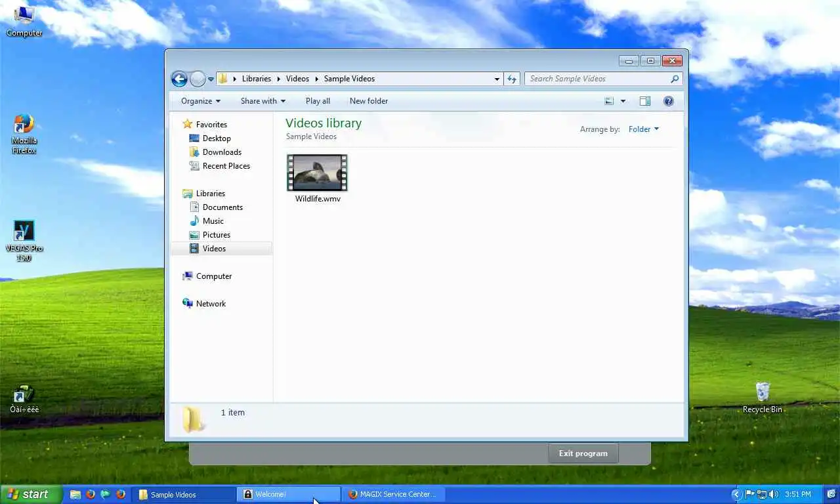The height and width of the screenshot is (504, 840).
Task: Create a New folder from toolbar
Action: coord(369,101)
